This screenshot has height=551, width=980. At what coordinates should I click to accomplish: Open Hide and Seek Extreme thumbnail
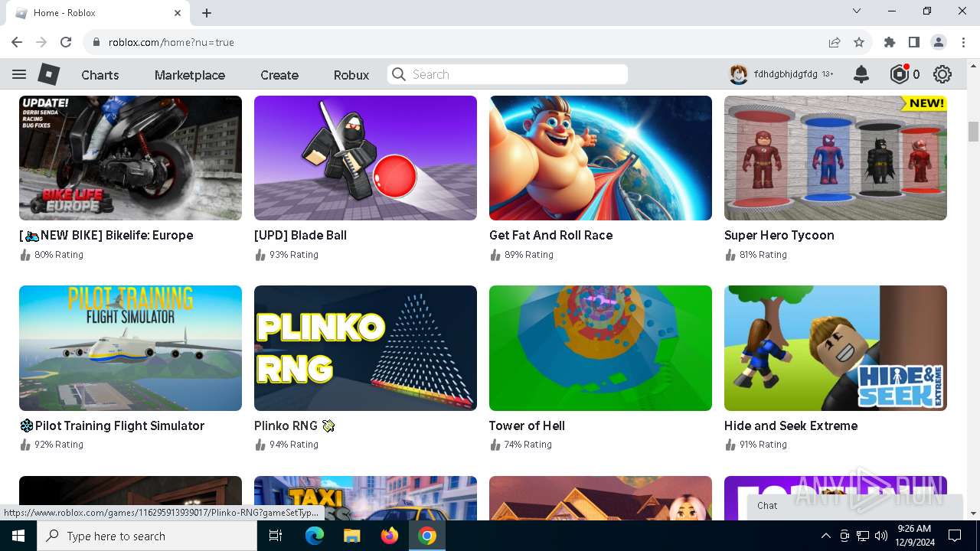click(x=835, y=348)
